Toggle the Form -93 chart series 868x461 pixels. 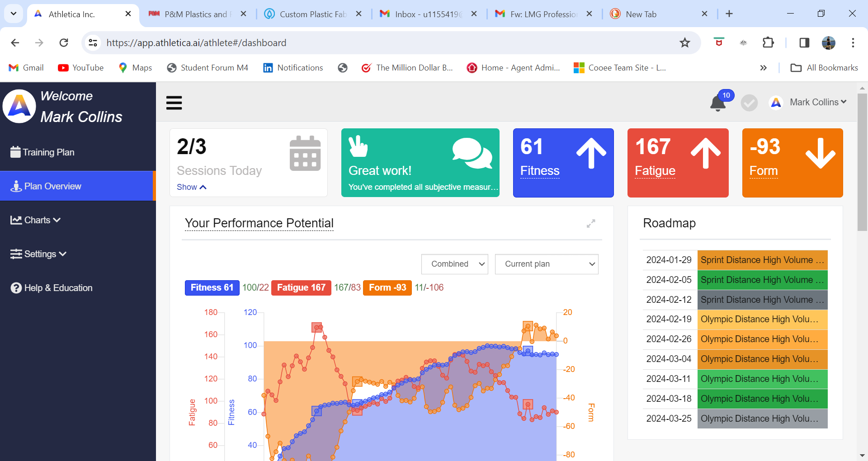[387, 287]
